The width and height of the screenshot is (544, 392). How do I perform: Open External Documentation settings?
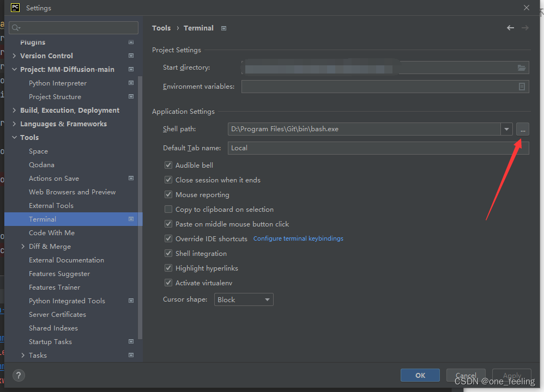point(67,260)
